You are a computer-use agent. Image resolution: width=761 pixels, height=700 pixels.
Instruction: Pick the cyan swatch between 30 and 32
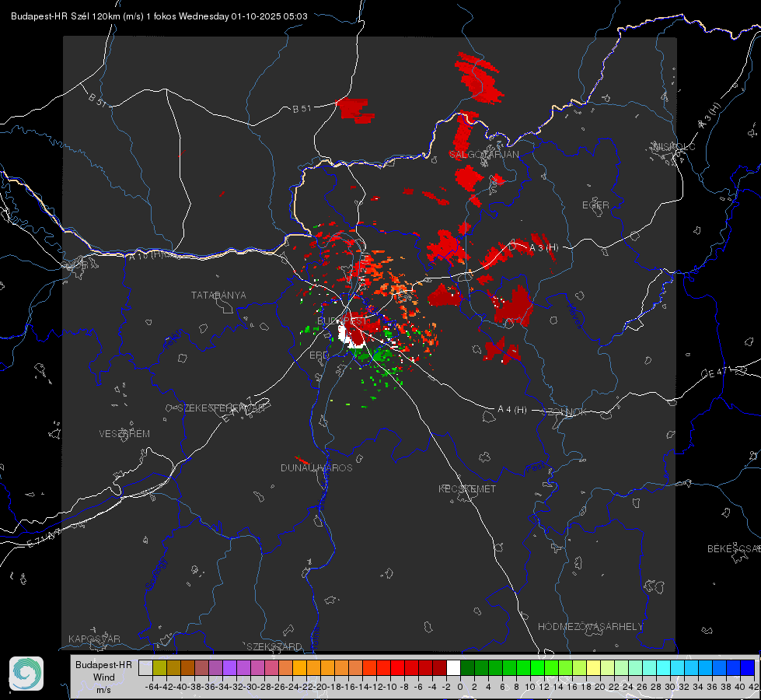tap(678, 668)
